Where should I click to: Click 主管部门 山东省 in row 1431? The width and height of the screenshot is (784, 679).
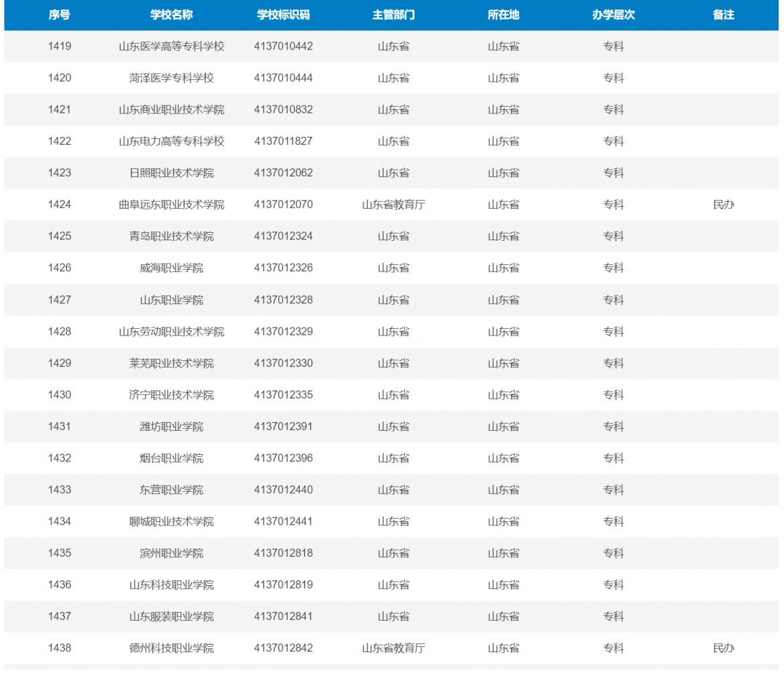(x=394, y=426)
